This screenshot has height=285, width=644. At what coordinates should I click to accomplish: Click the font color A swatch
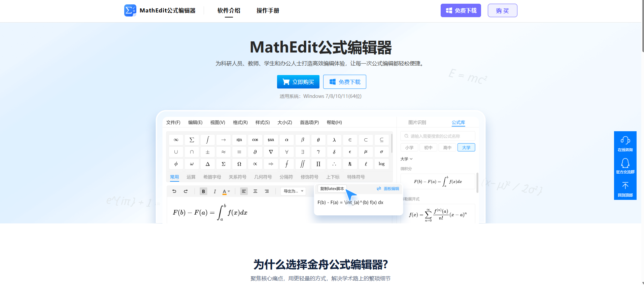tap(224, 191)
